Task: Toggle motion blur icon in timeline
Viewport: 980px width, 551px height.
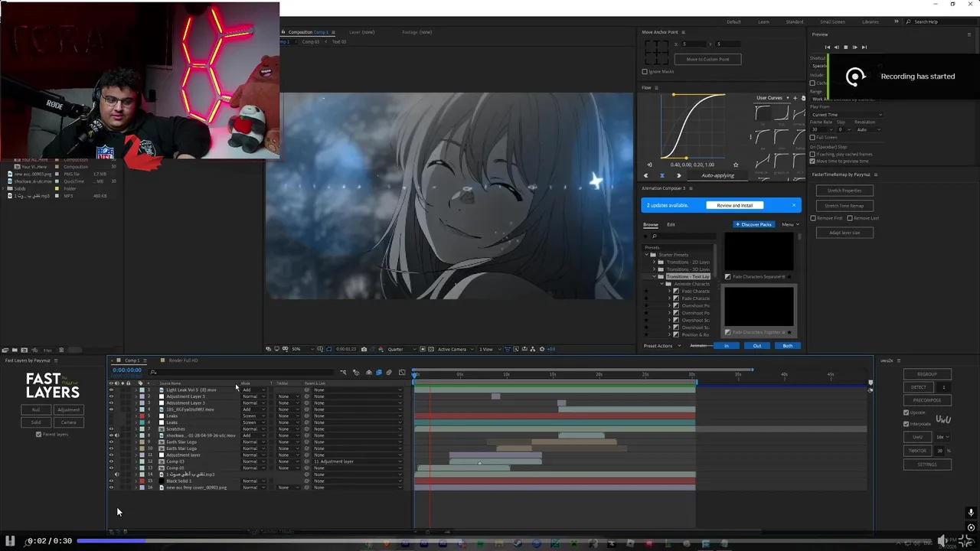Action: [389, 373]
